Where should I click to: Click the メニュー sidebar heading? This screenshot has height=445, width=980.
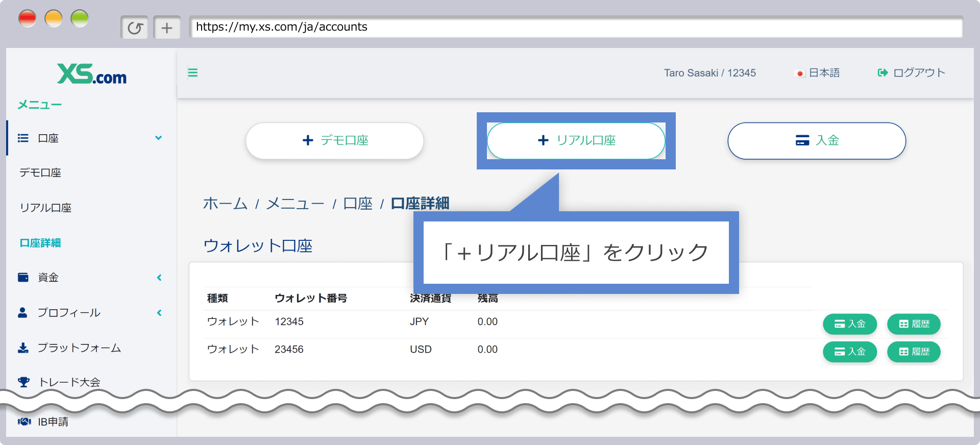[40, 105]
